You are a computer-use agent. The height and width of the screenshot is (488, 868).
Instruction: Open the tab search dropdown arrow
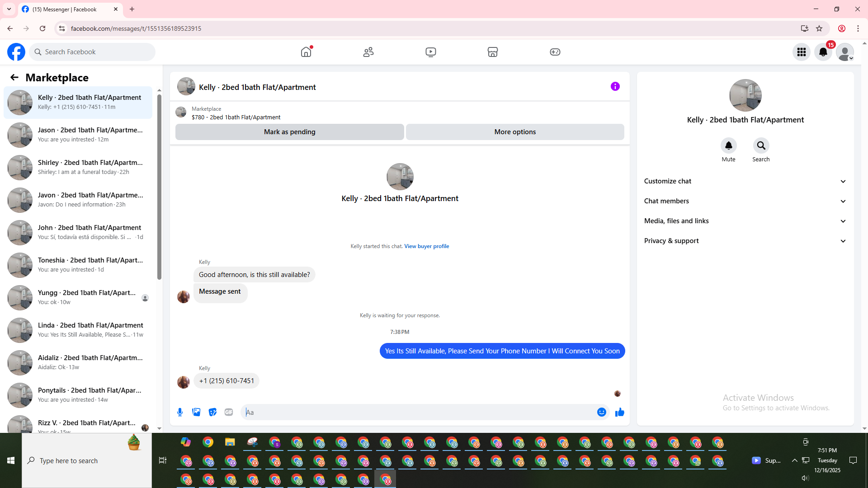(9, 9)
